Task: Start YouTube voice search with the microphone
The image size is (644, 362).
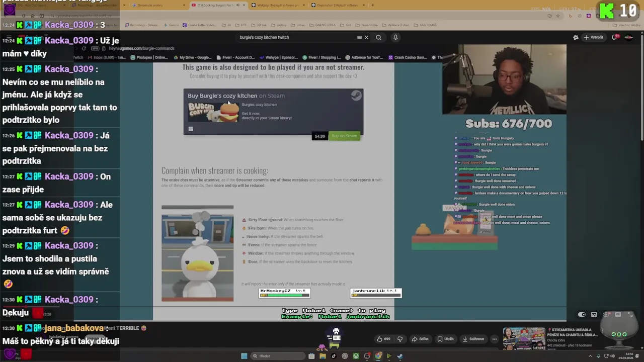Action: 395,37
